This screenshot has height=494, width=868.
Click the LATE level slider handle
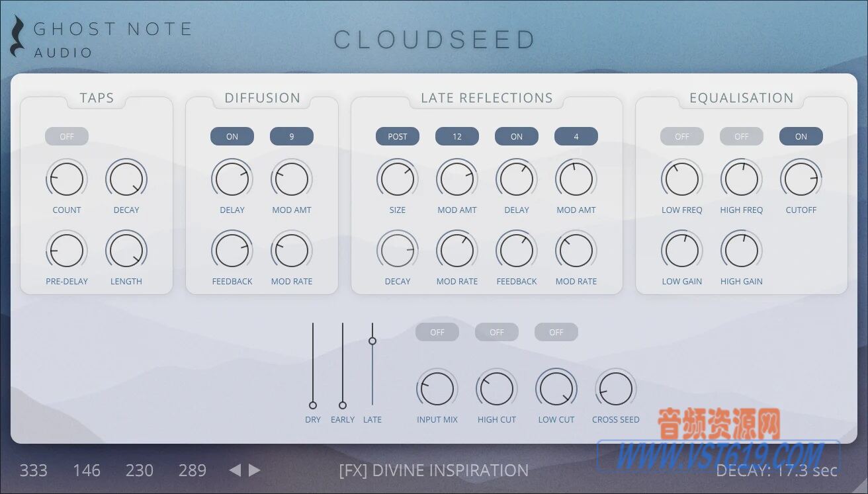point(372,341)
